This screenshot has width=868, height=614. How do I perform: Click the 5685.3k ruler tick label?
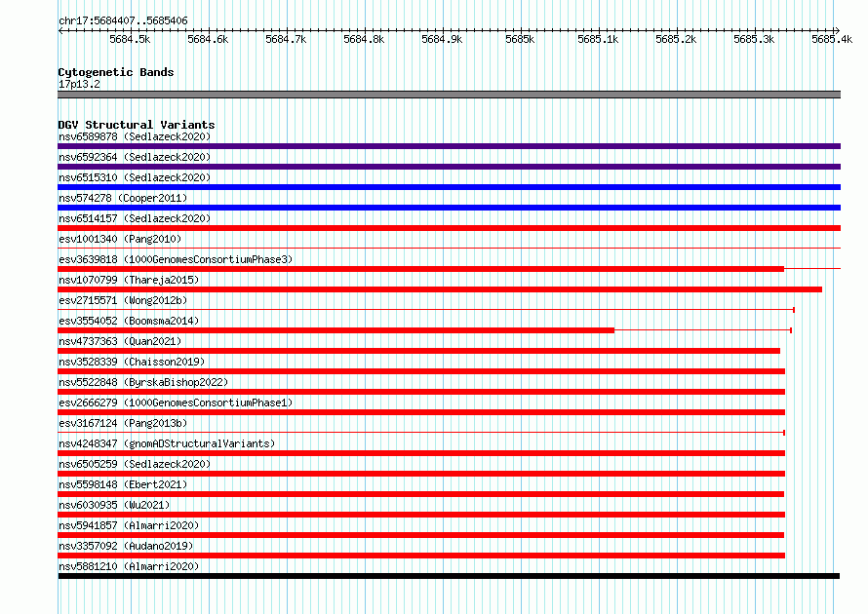pos(754,39)
